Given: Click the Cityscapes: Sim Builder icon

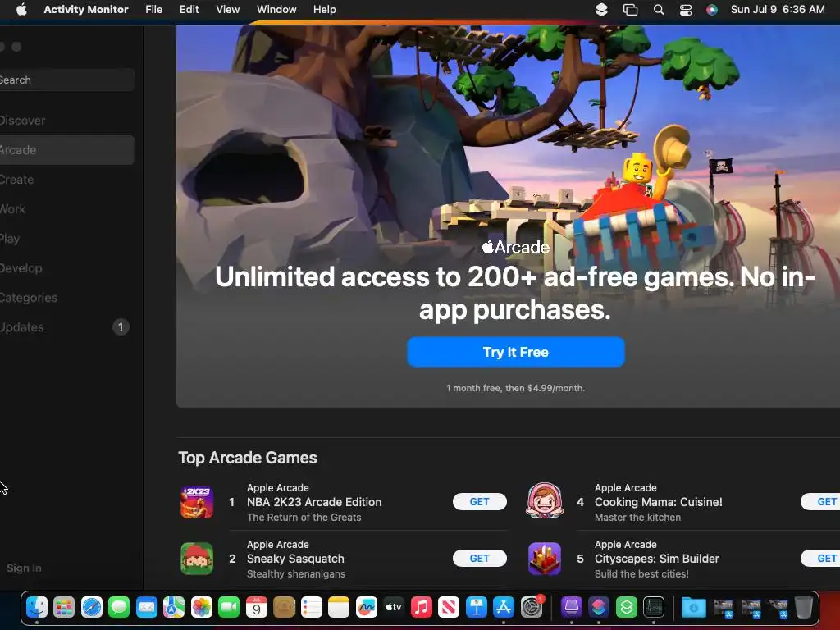Looking at the screenshot, I should tap(545, 558).
